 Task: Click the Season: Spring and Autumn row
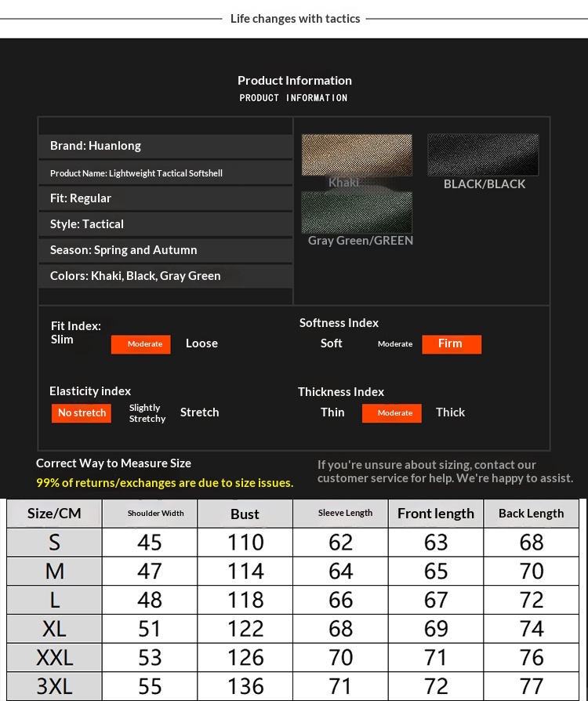tap(165, 250)
